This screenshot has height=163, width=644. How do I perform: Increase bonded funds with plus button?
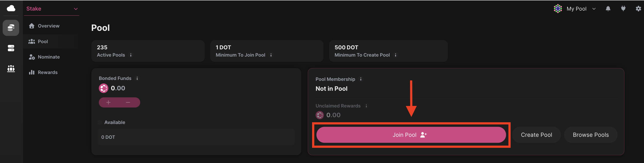click(109, 102)
